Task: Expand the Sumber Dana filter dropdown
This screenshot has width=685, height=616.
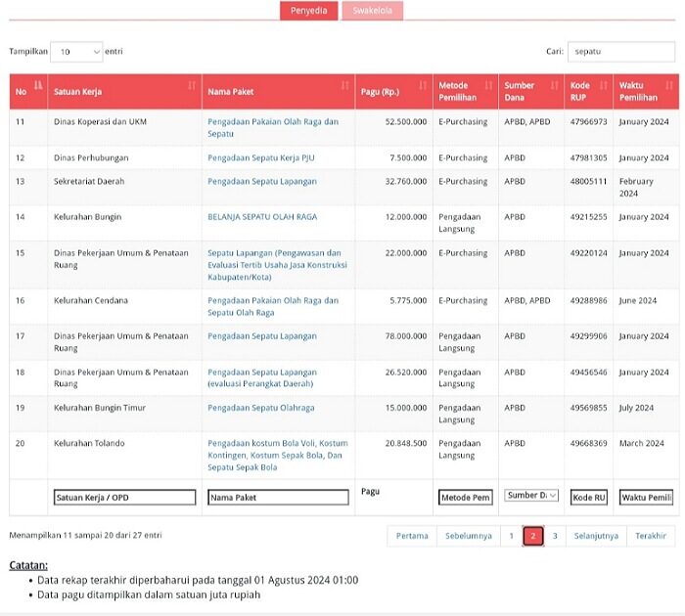Action: [x=531, y=496]
